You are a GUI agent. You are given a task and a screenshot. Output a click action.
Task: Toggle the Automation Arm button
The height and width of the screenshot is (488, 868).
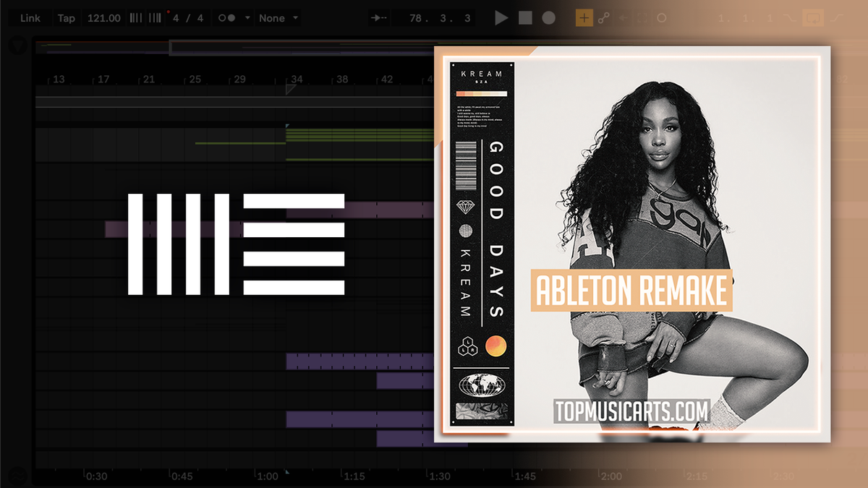coord(603,18)
